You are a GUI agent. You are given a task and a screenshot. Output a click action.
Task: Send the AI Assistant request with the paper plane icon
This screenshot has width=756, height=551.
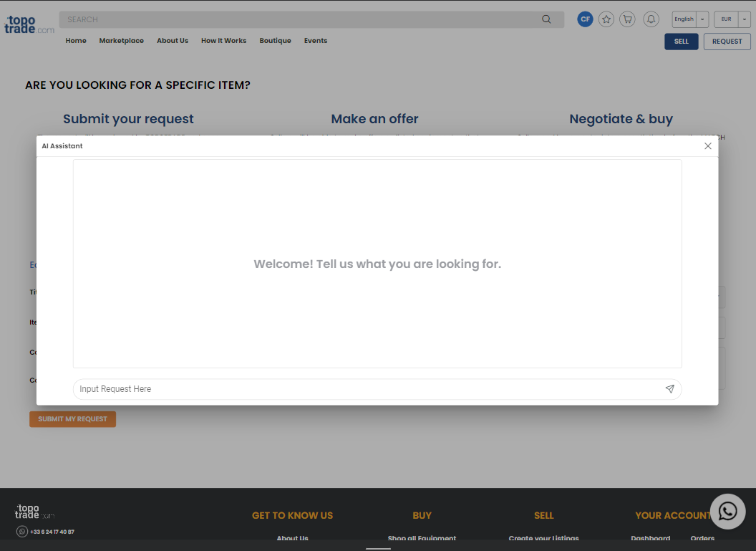pos(669,389)
